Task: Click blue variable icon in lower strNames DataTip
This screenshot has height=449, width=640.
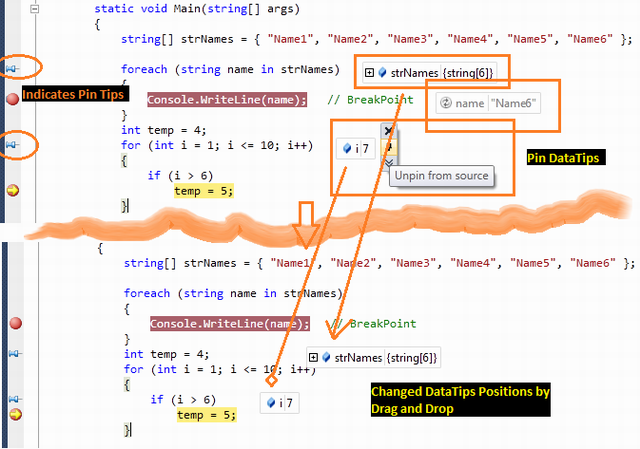Action: tap(326, 357)
